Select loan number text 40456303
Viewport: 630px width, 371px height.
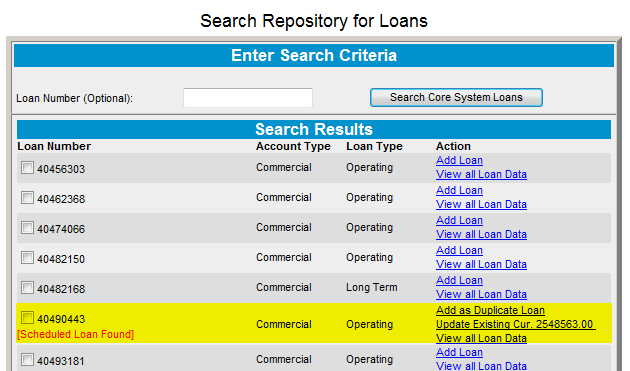click(x=61, y=169)
